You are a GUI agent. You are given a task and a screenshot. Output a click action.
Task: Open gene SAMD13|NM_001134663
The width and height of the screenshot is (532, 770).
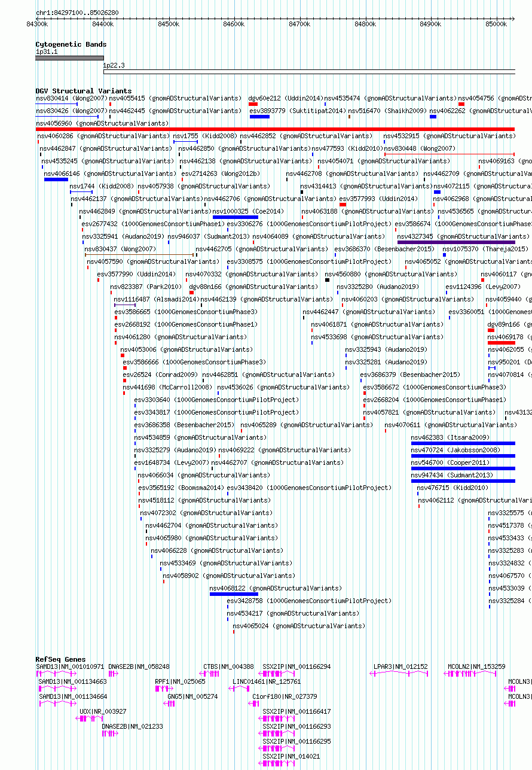[73, 681]
